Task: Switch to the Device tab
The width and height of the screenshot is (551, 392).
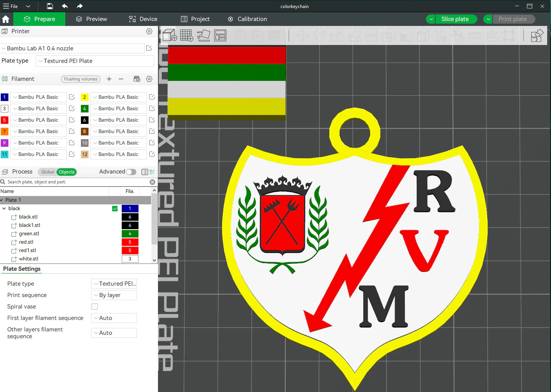Action: tap(143, 19)
